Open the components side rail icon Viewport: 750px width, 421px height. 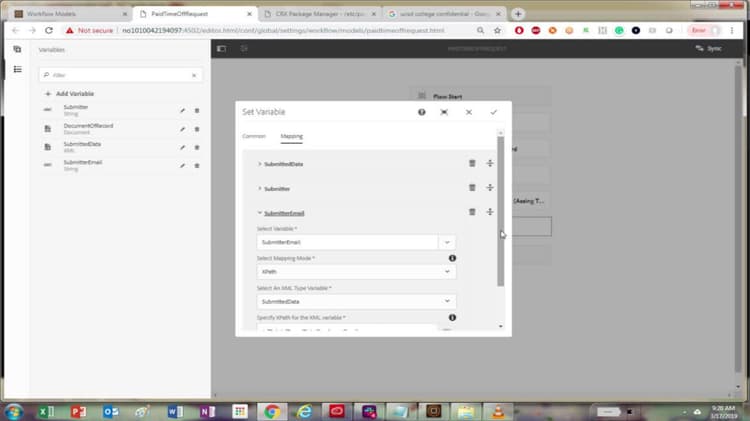(17, 49)
